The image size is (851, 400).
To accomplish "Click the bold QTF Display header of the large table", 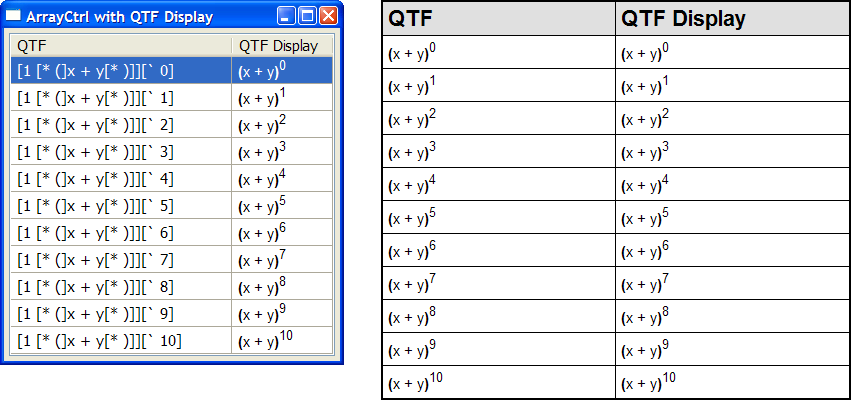I will click(x=683, y=19).
